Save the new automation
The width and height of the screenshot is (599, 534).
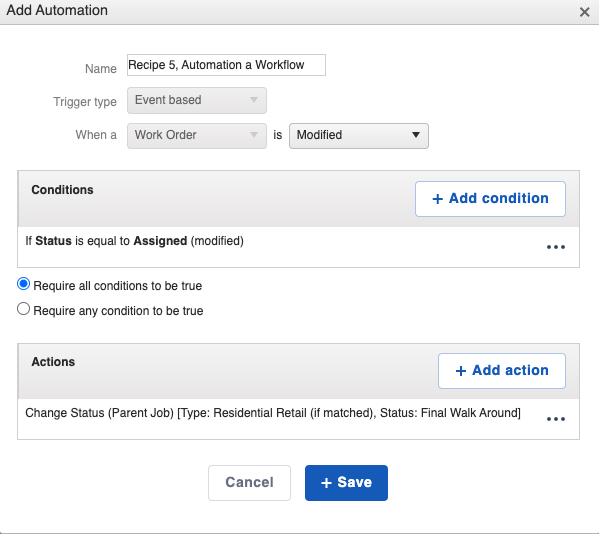tap(346, 482)
